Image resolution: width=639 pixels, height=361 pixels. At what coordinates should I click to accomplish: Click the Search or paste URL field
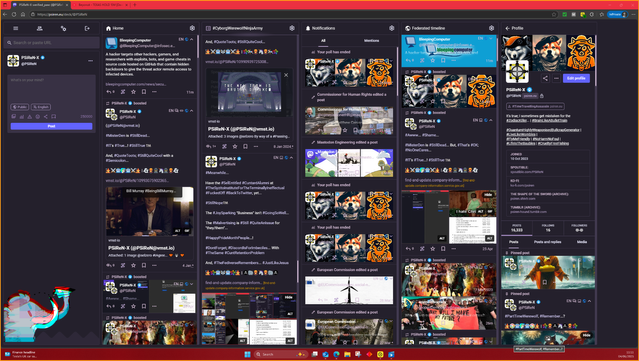[51, 42]
